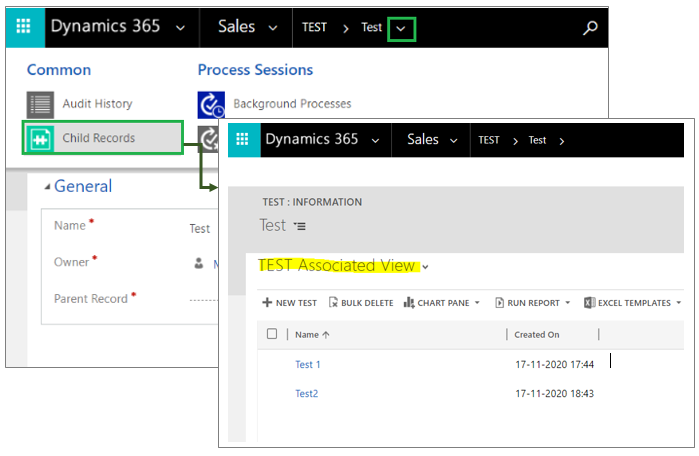Viewport: 699px width, 456px height.
Task: Click Excel Templates icon
Action: (589, 303)
